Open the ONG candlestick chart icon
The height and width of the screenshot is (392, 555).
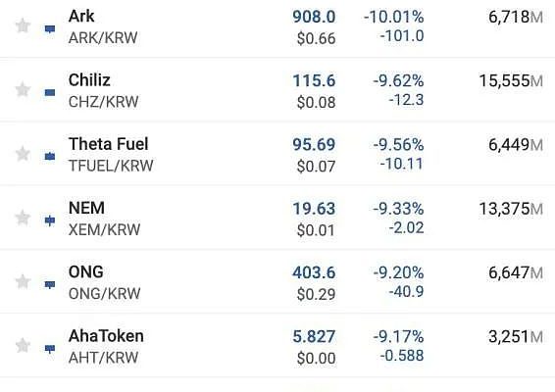click(50, 284)
